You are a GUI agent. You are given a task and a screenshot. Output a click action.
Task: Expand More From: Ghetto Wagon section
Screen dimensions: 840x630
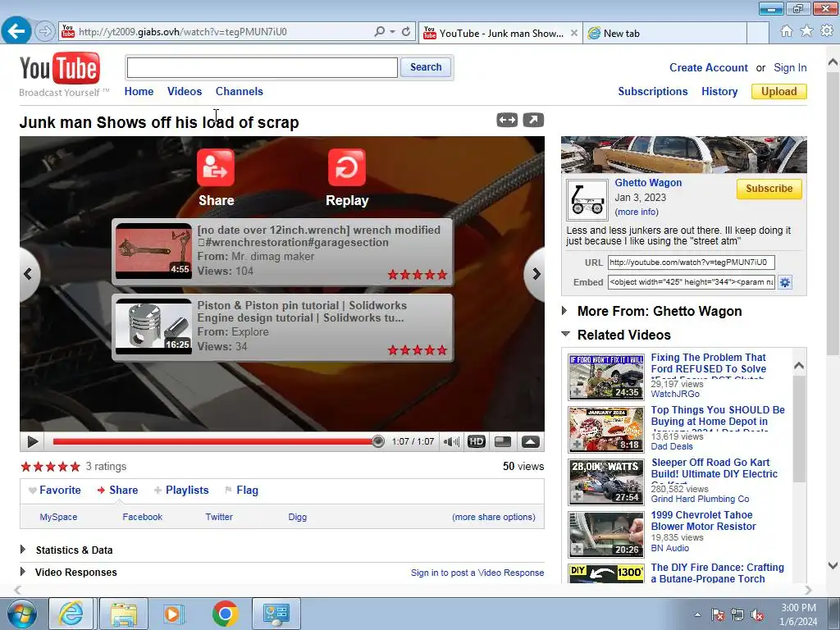564,311
